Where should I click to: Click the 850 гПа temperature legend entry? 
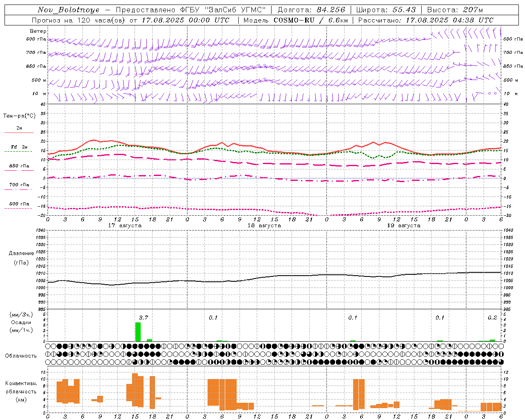[19, 166]
